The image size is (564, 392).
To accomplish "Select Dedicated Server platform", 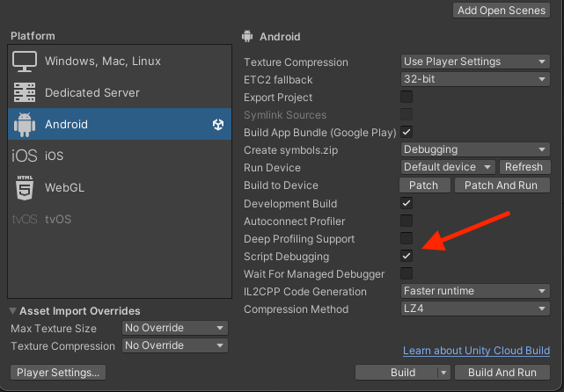I will pos(120,92).
